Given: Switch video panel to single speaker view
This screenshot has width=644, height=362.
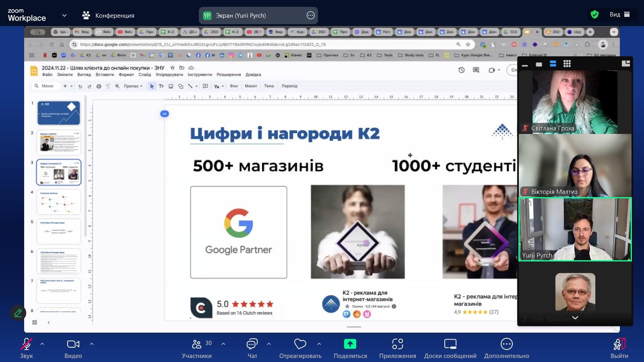Looking at the screenshot, I should pyautogui.click(x=539, y=64).
